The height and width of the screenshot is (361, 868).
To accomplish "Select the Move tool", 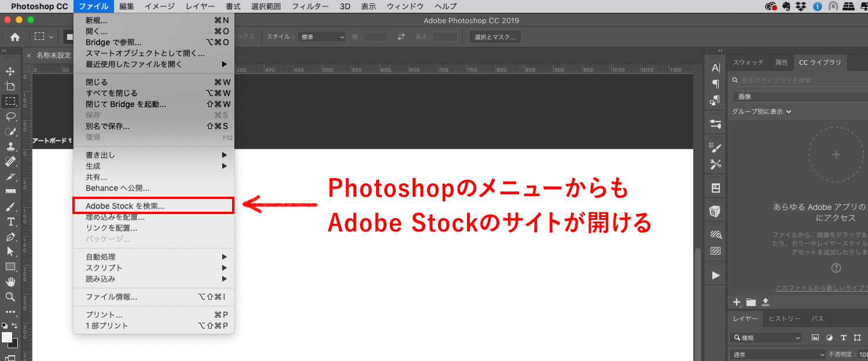I will 10,71.
